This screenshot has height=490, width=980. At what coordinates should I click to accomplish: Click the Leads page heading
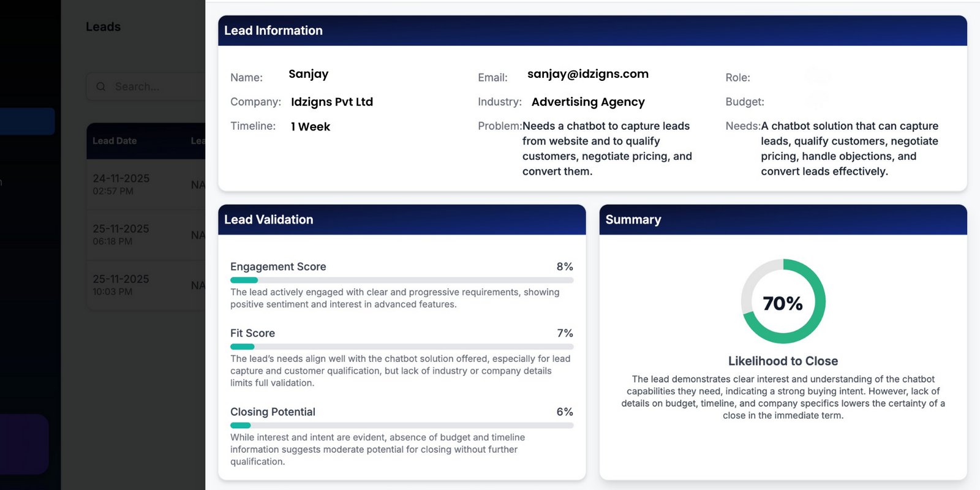tap(103, 27)
